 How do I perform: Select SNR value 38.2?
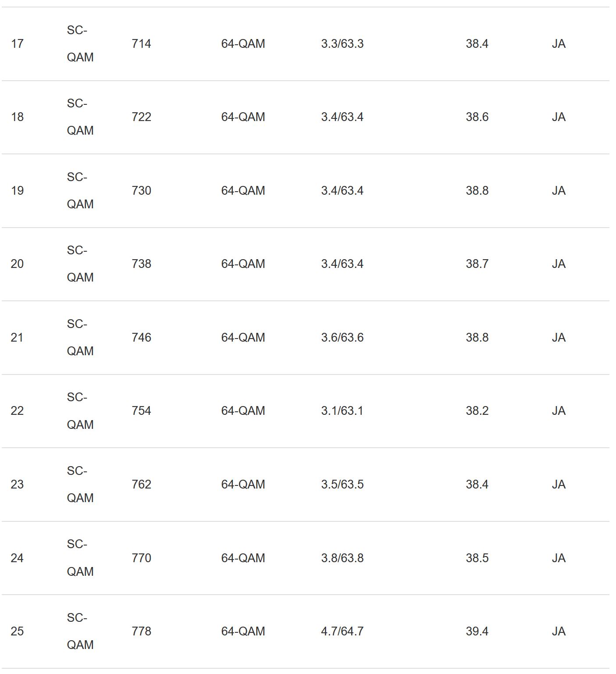point(477,411)
